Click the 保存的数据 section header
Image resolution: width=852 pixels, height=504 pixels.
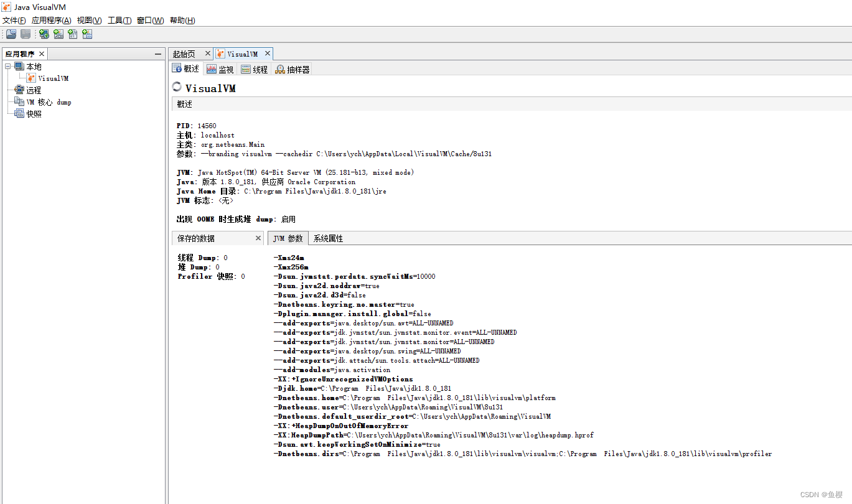218,238
